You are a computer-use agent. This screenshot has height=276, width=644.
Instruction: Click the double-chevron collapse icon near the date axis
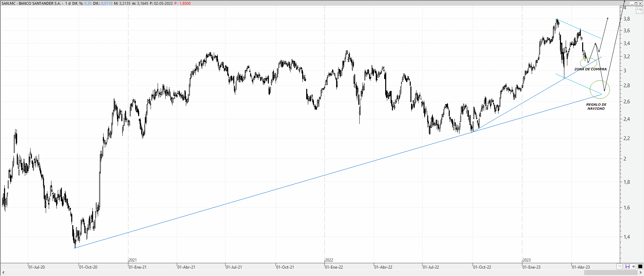coord(619,267)
